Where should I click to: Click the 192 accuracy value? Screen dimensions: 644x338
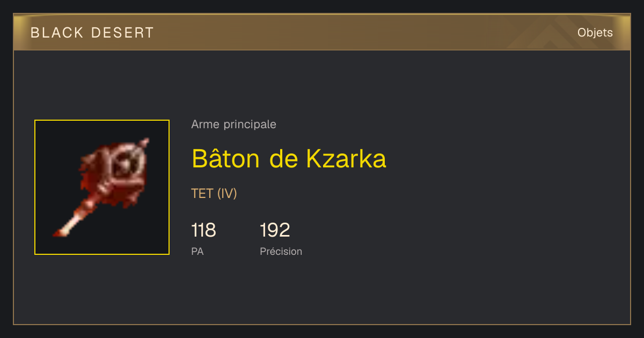tap(275, 230)
